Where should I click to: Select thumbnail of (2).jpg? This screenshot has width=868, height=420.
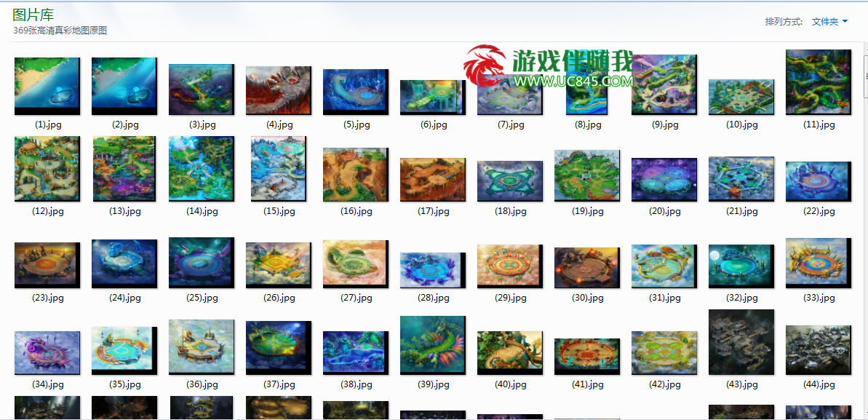pos(124,86)
